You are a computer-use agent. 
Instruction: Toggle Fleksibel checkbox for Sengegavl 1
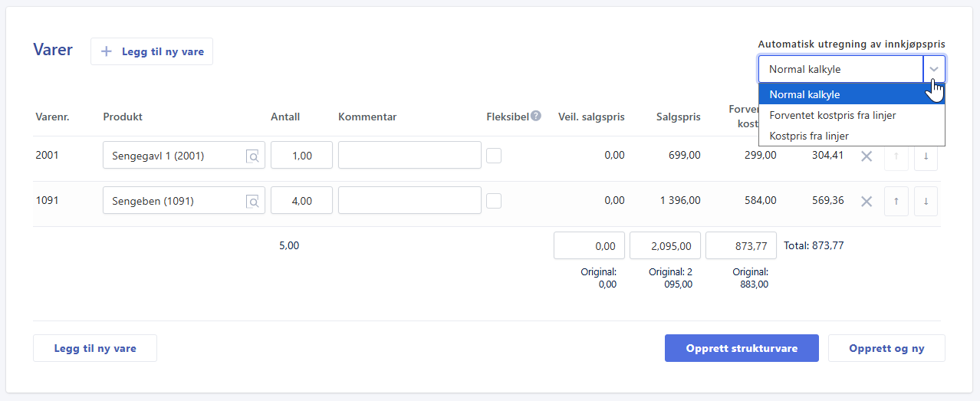pyautogui.click(x=494, y=156)
